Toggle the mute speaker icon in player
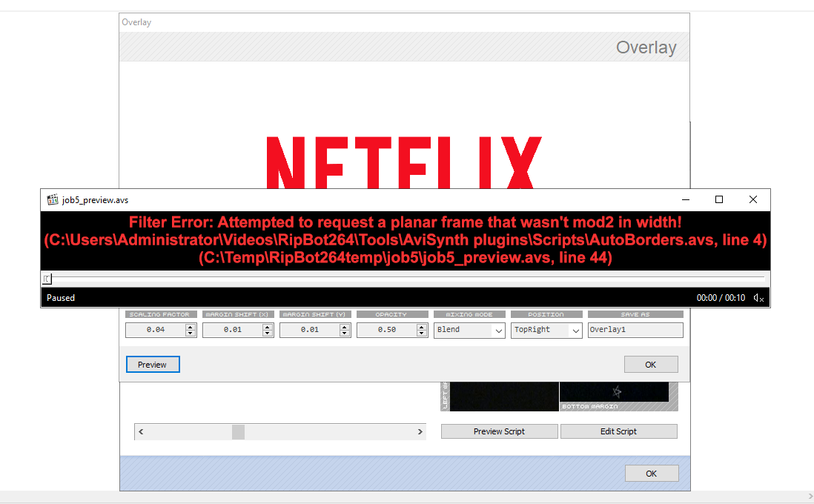 [758, 298]
